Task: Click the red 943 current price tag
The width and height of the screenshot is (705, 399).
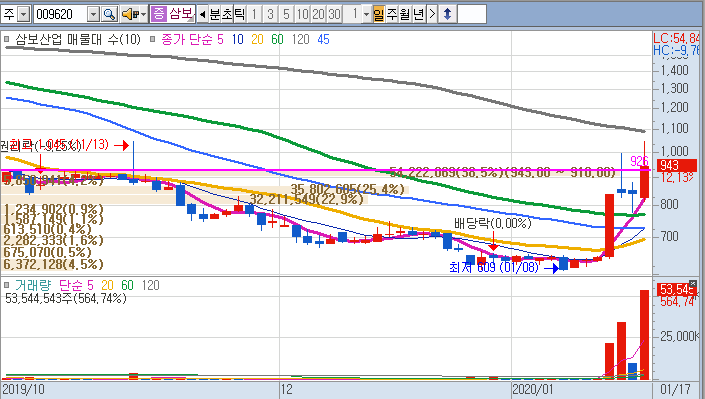Action: [x=677, y=165]
